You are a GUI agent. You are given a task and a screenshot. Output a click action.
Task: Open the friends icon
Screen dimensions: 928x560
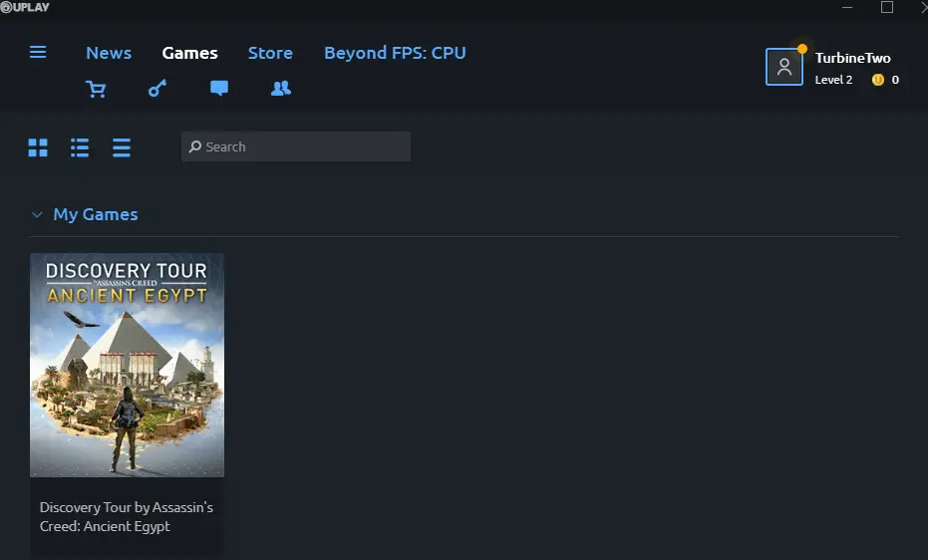280,88
